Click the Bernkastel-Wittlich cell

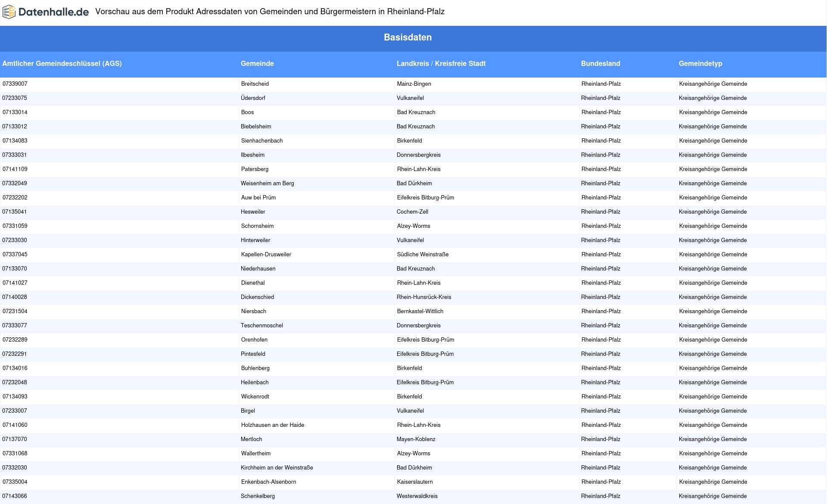pyautogui.click(x=487, y=311)
